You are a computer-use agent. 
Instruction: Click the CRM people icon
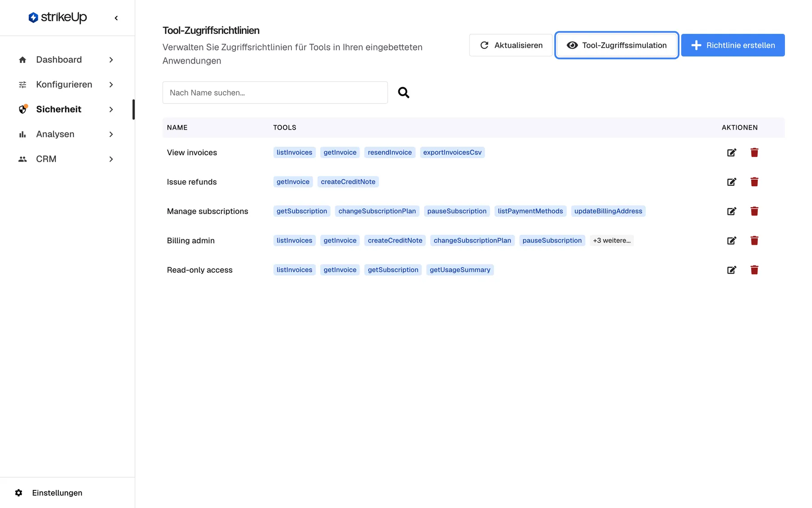pos(23,159)
